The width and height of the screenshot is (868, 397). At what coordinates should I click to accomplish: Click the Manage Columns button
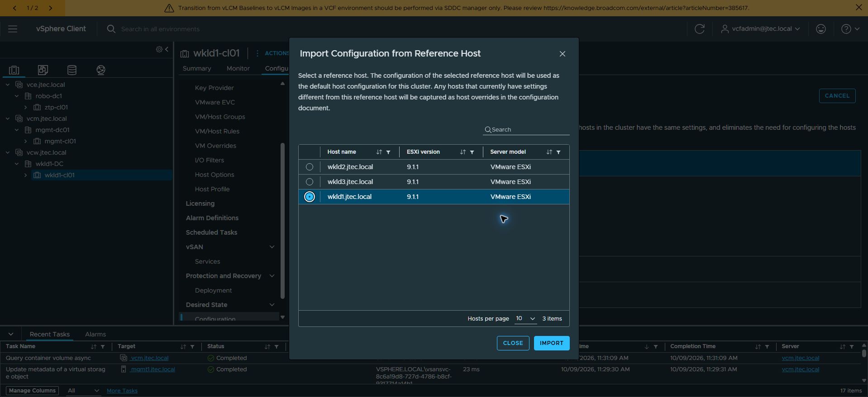point(32,391)
